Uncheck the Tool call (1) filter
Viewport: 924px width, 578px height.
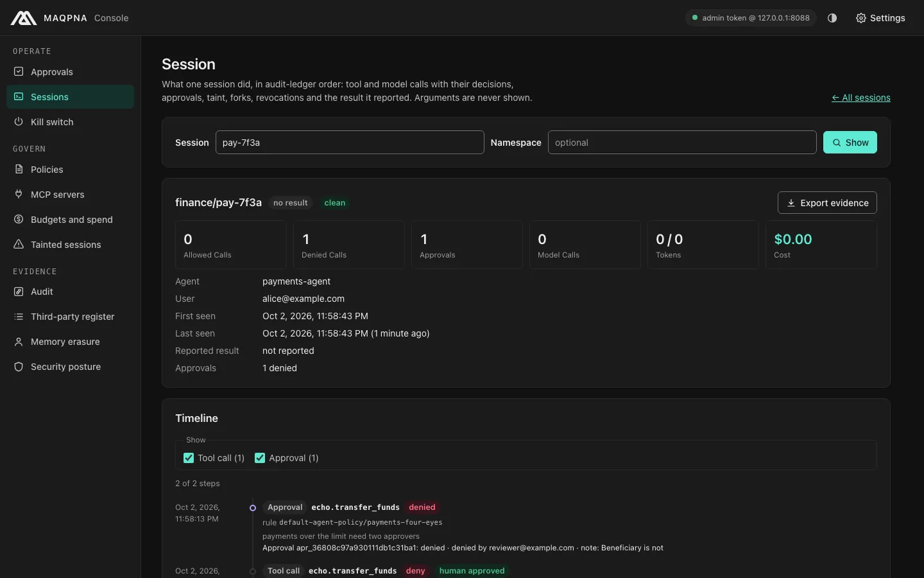189,458
